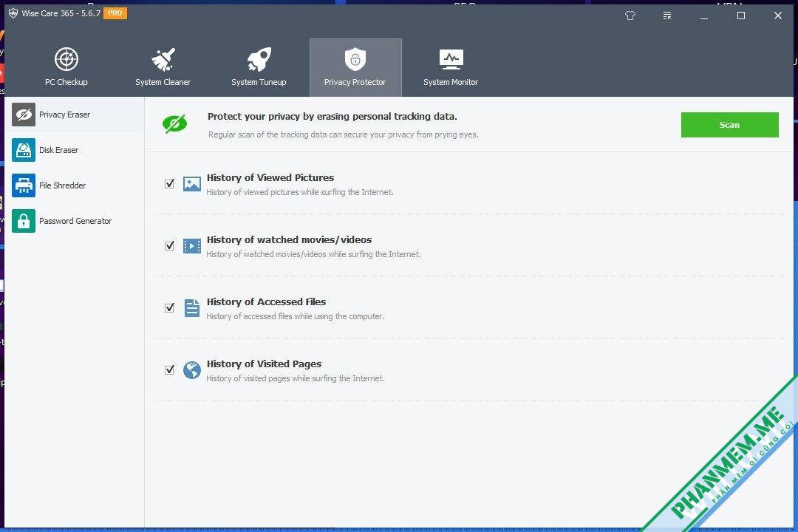Uncheck History of Viewed Pictures
This screenshot has width=798, height=532.
coord(169,184)
